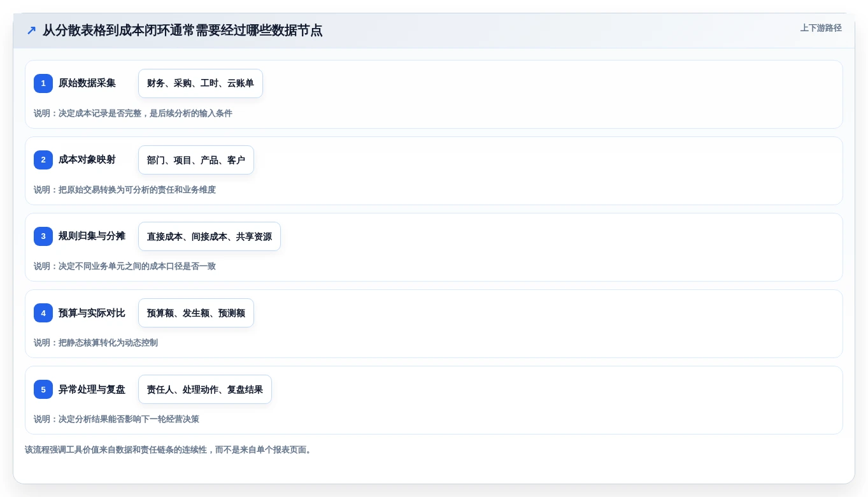This screenshot has height=497, width=868.
Task: Click the 直接成本、间接成本、共享资源 chip
Action: pyautogui.click(x=210, y=236)
